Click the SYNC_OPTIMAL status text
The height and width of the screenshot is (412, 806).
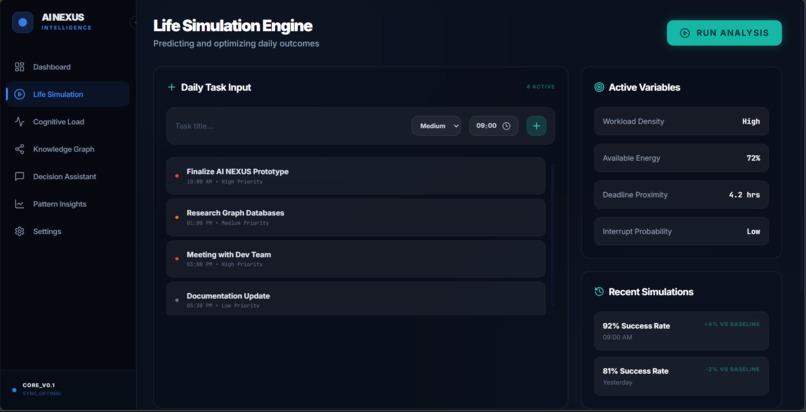42,394
